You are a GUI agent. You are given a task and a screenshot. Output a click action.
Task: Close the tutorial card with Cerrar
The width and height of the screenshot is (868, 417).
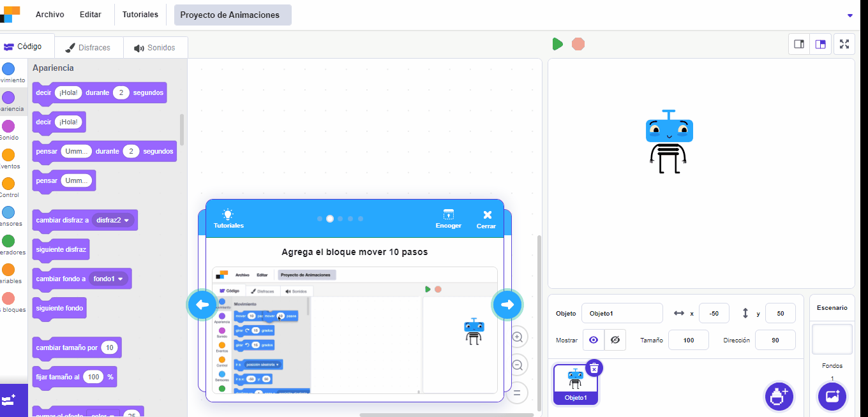[x=486, y=219]
